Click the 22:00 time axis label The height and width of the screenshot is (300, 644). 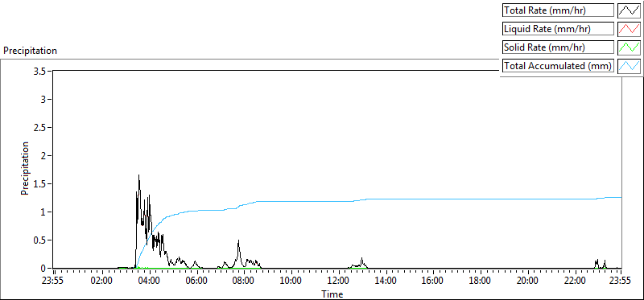click(575, 282)
